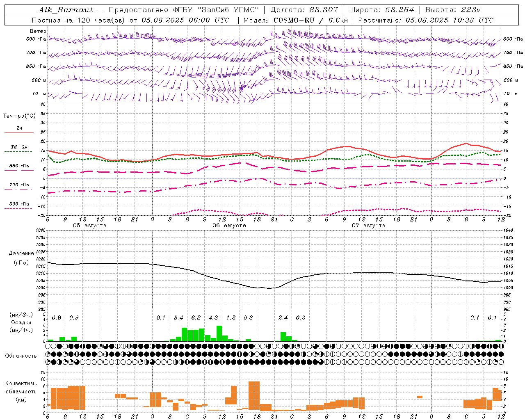
Task: Click the 07 августа date label
Action: point(369,226)
